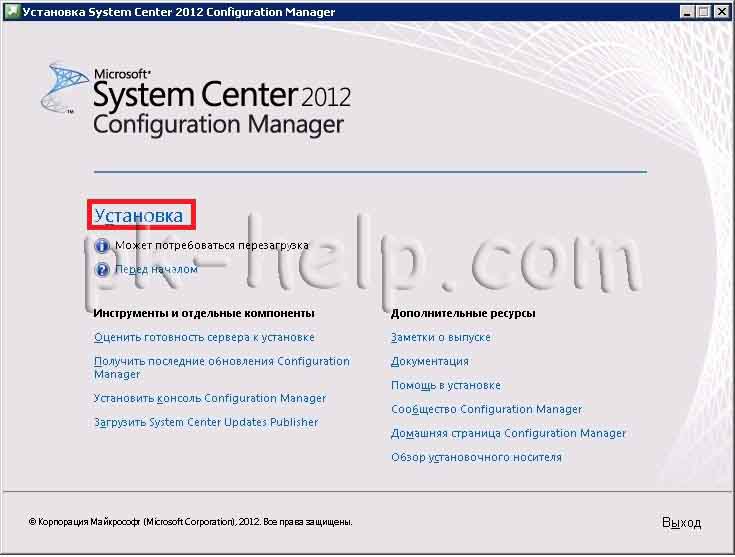Click the Инструменты и отдельные компоненты heading

point(204,313)
